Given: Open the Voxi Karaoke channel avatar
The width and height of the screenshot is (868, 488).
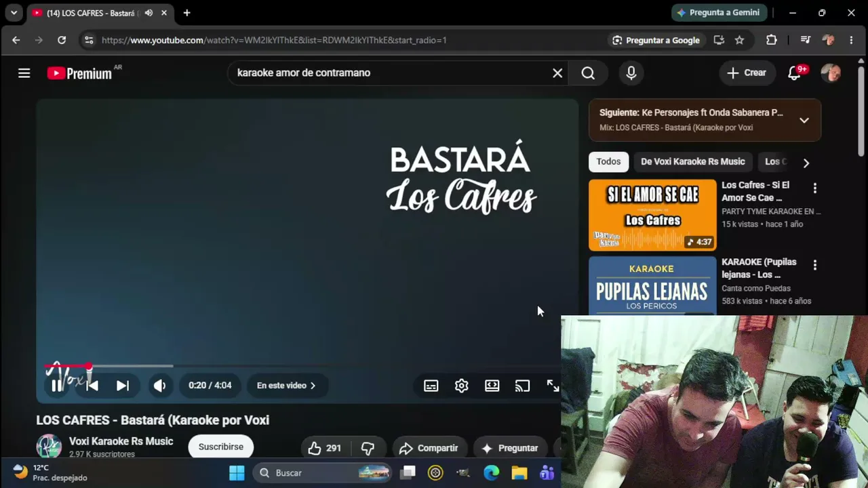Looking at the screenshot, I should (x=49, y=447).
